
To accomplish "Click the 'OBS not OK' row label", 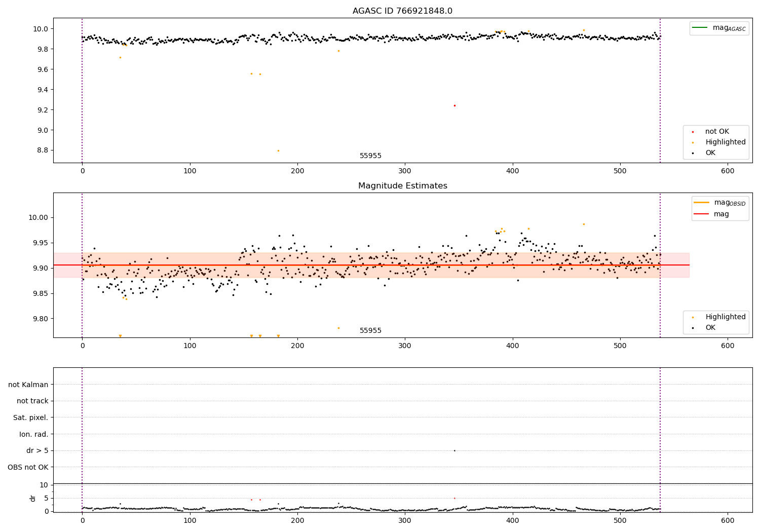I will tap(28, 467).
